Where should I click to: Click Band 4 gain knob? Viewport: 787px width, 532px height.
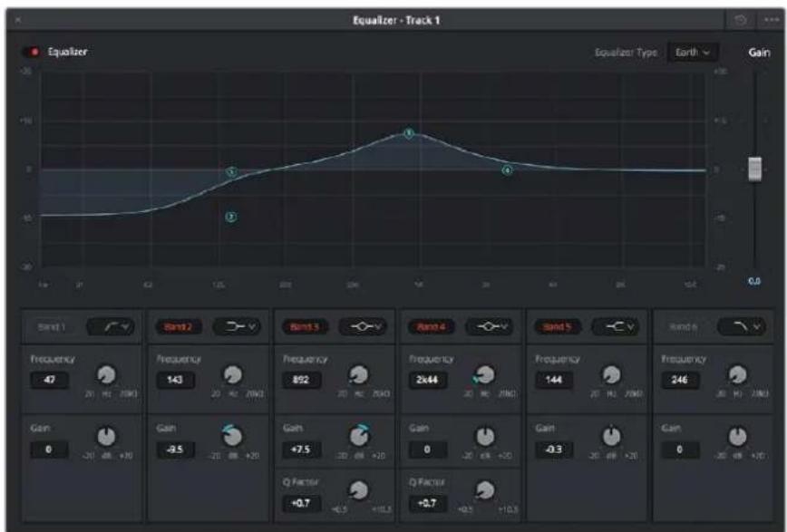[x=485, y=437]
